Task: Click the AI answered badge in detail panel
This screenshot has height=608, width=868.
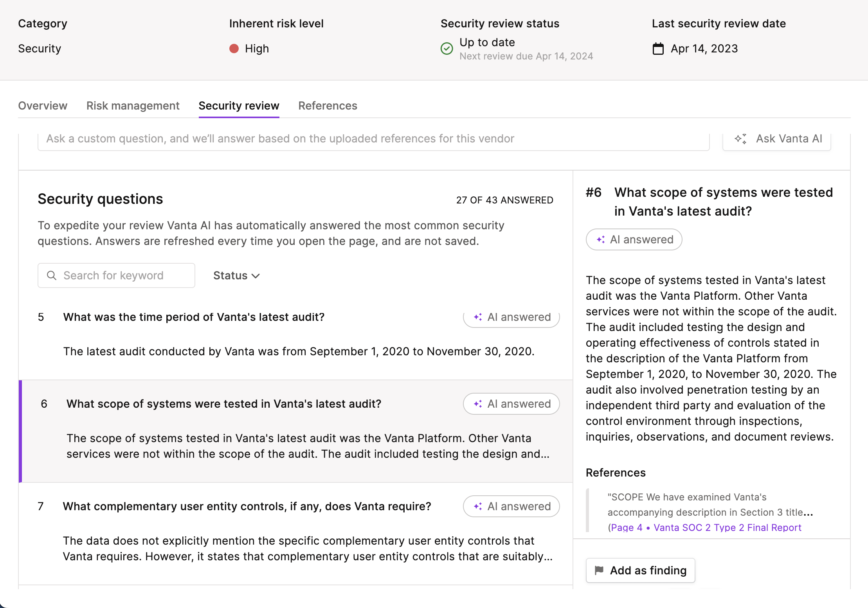Action: (x=634, y=239)
